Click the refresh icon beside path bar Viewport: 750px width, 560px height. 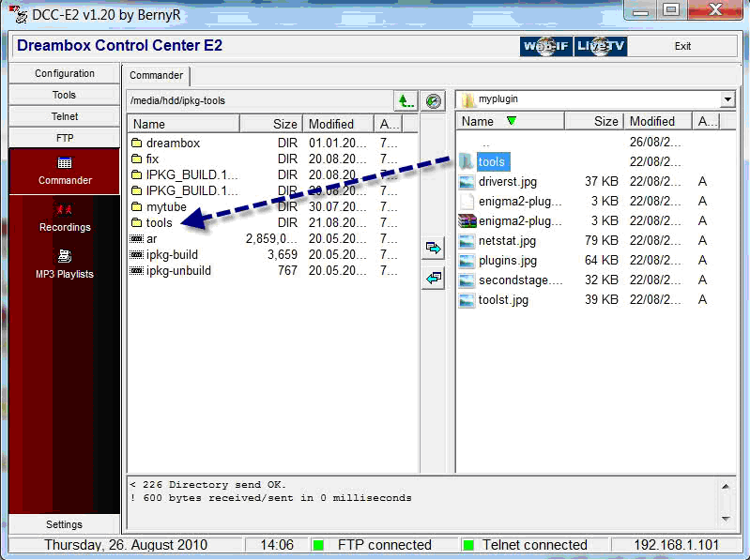(433, 100)
